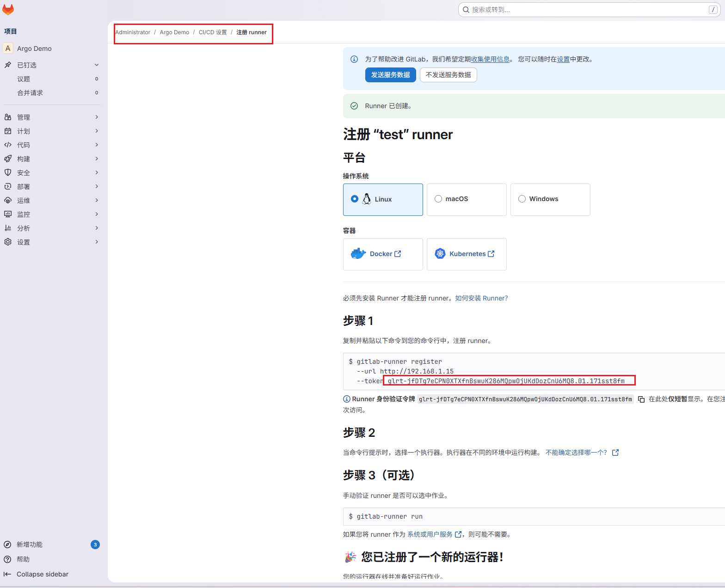Select the macOS radio option
Screen dimensions: 725x588
click(x=438, y=199)
